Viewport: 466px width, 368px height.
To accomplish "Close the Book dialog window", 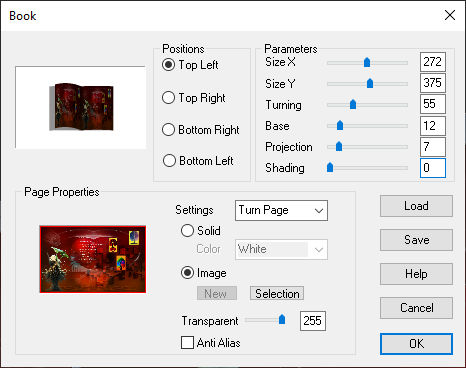I will coord(450,15).
